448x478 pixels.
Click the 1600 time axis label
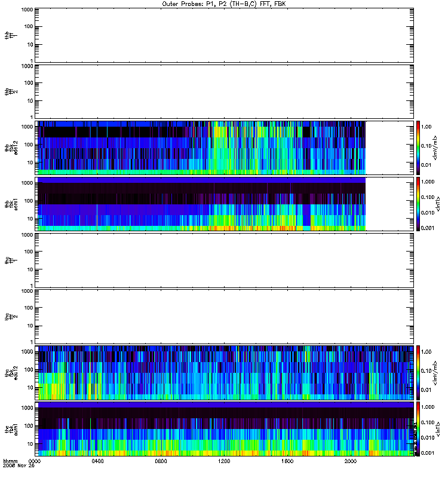pyautogui.click(x=287, y=461)
